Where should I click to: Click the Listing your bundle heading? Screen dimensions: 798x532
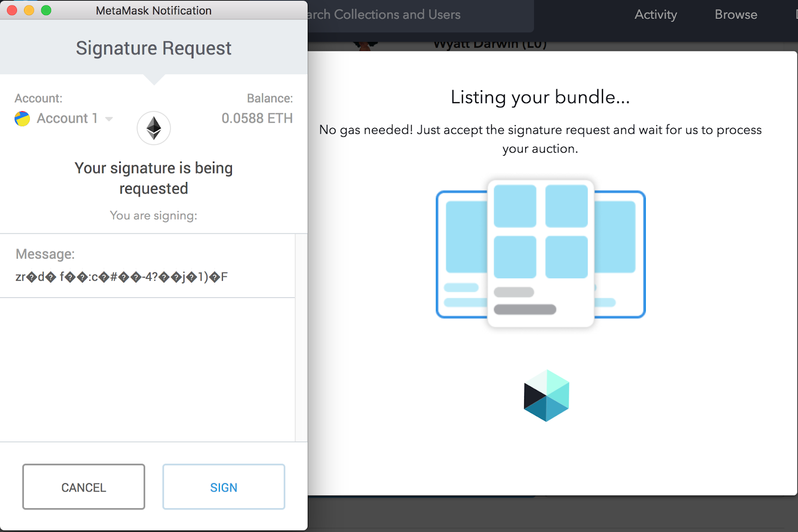point(540,97)
